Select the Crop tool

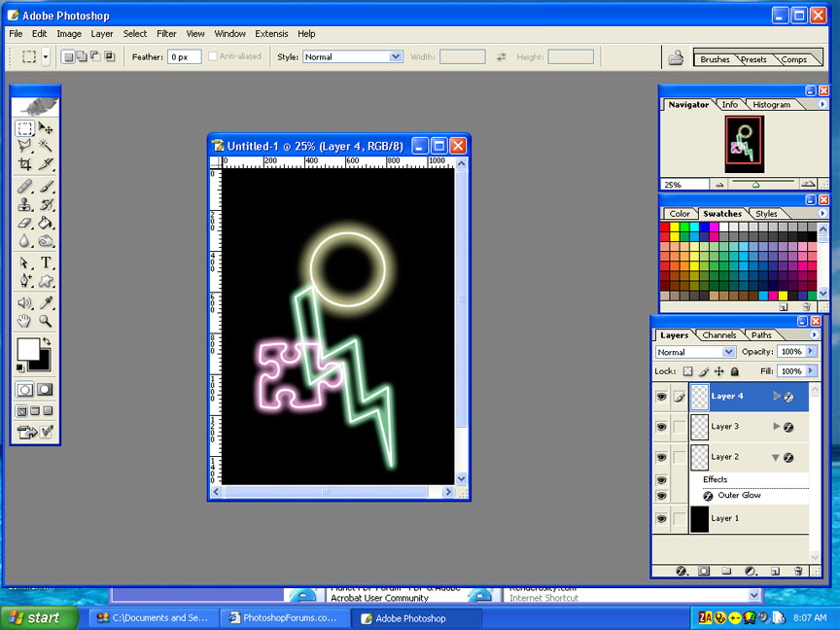pyautogui.click(x=25, y=164)
